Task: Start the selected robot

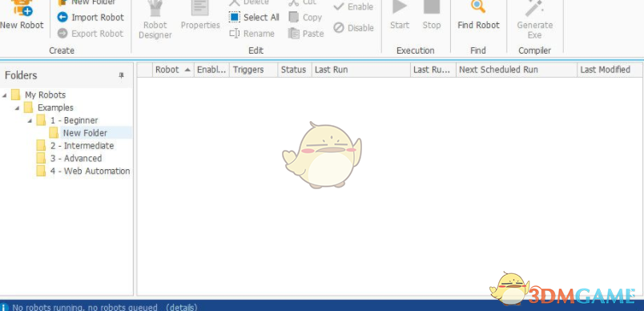Action: (400, 15)
